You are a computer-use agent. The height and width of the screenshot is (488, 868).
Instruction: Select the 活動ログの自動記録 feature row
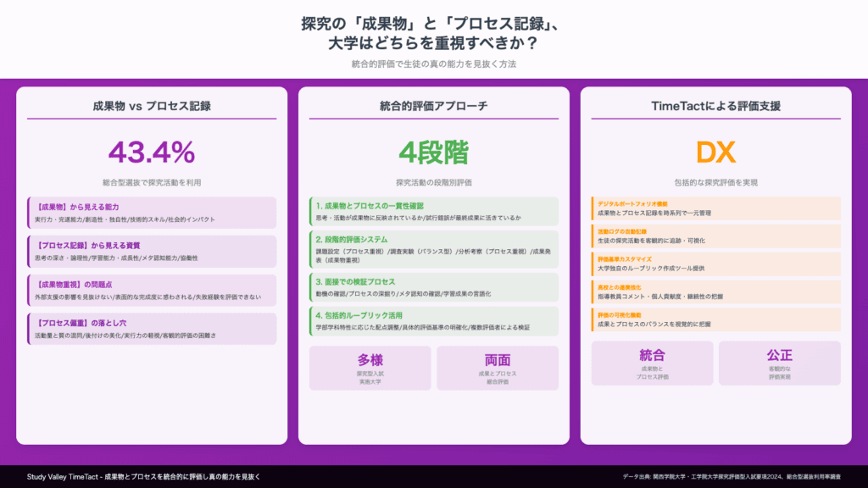tap(715, 236)
